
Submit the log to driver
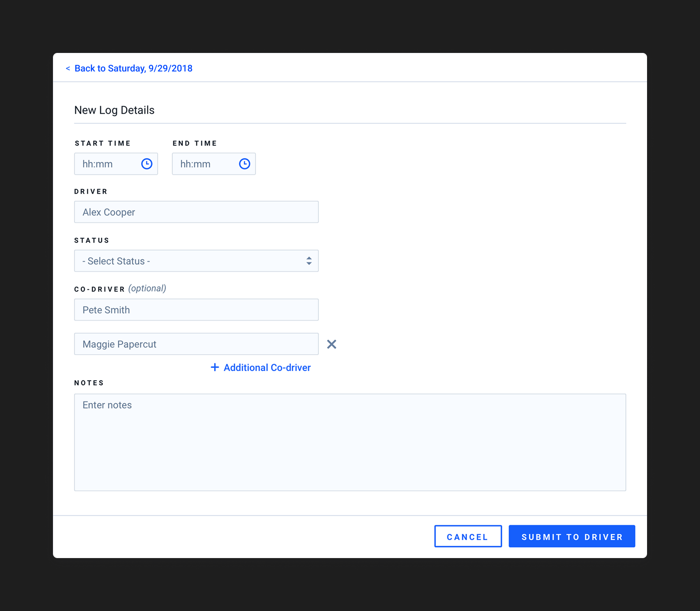tap(572, 536)
